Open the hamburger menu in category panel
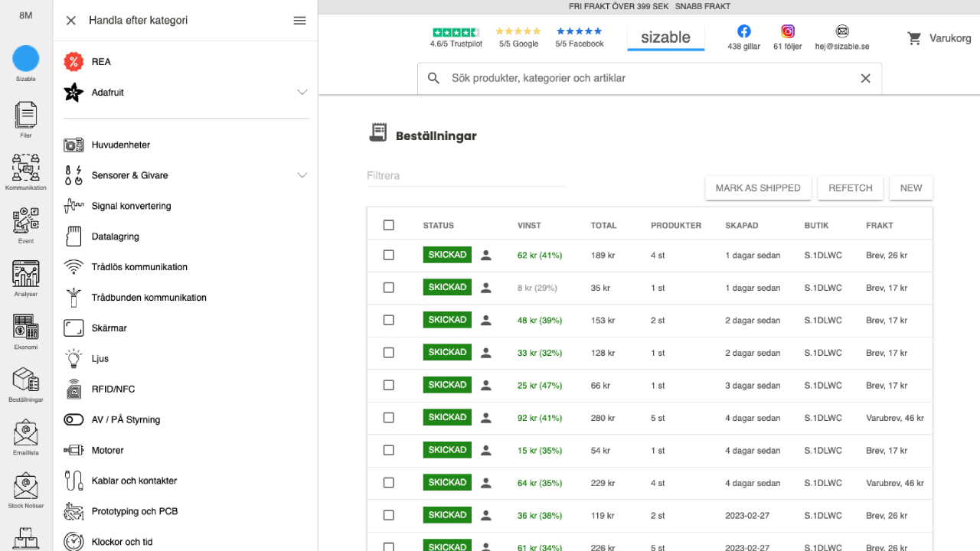The image size is (980, 551). point(300,21)
